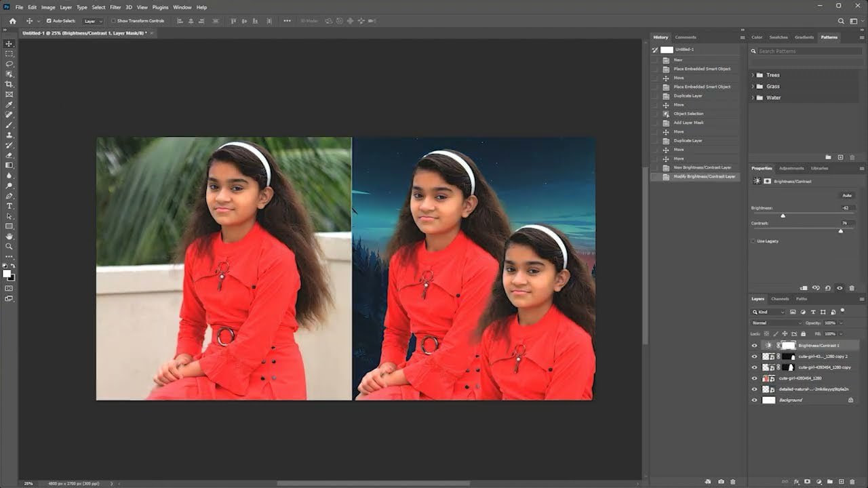868x488 pixels.
Task: Select the Eraser tool
Action: coord(9,155)
